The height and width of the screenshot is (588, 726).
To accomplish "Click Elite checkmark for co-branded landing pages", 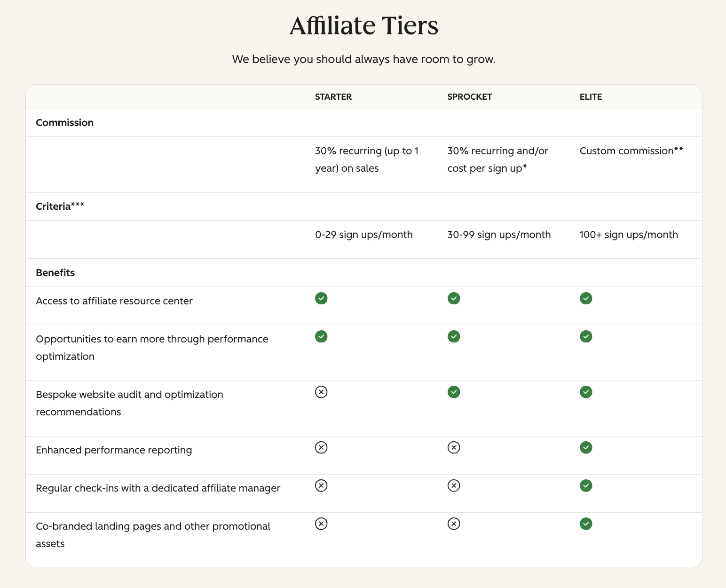I will 586,524.
